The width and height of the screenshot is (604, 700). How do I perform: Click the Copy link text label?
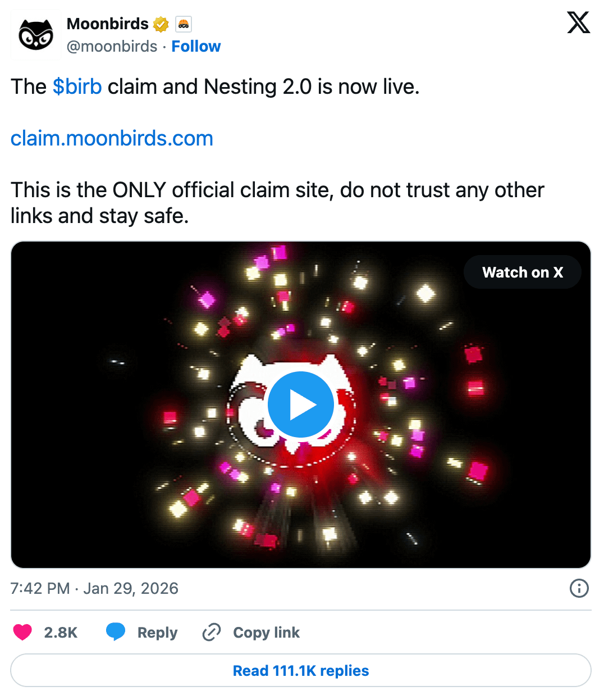pos(266,633)
